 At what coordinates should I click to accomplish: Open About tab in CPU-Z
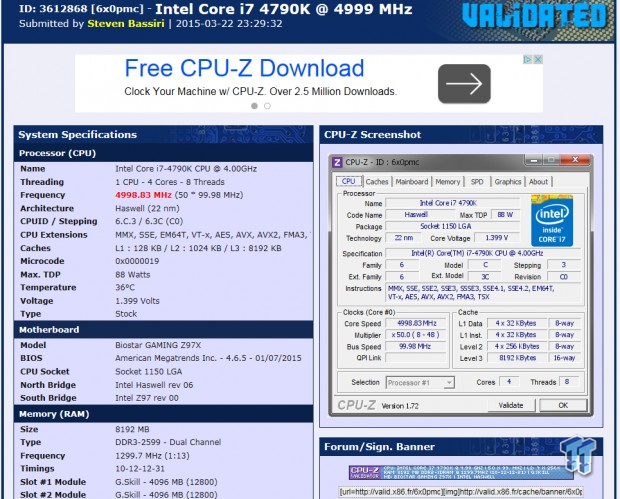[x=538, y=182]
